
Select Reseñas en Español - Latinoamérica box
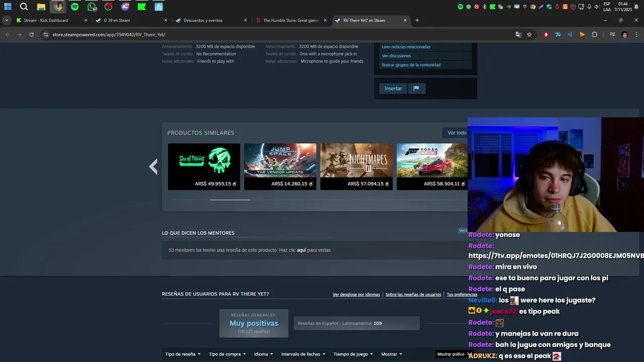tap(357, 323)
